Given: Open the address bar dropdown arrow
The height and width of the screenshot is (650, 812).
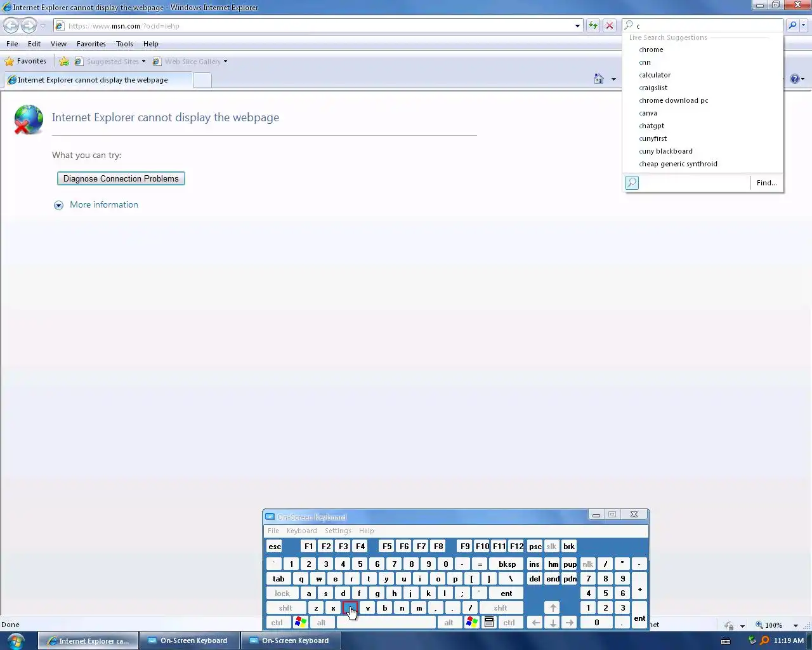Looking at the screenshot, I should [x=577, y=26].
